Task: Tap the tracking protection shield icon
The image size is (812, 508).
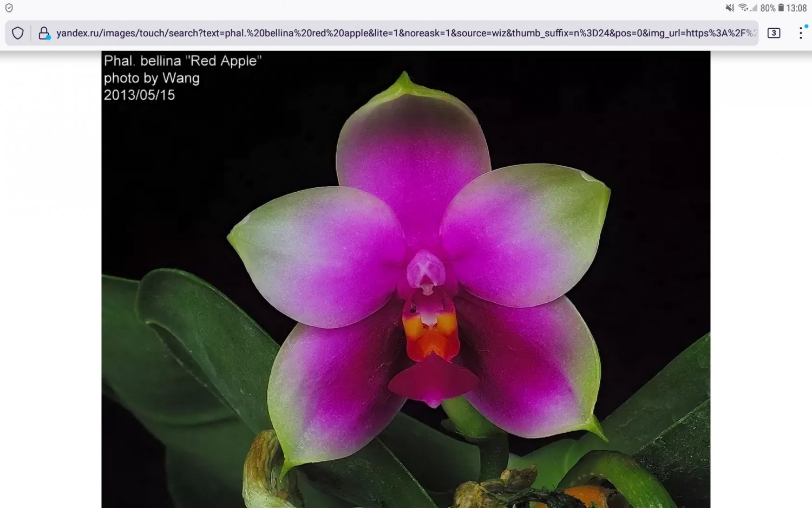Action: [x=18, y=33]
